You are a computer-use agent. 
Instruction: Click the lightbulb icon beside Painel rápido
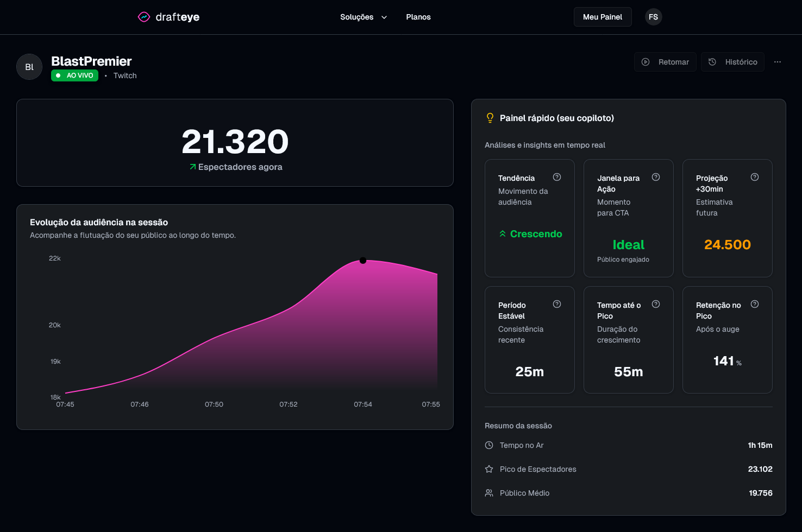pyautogui.click(x=490, y=118)
